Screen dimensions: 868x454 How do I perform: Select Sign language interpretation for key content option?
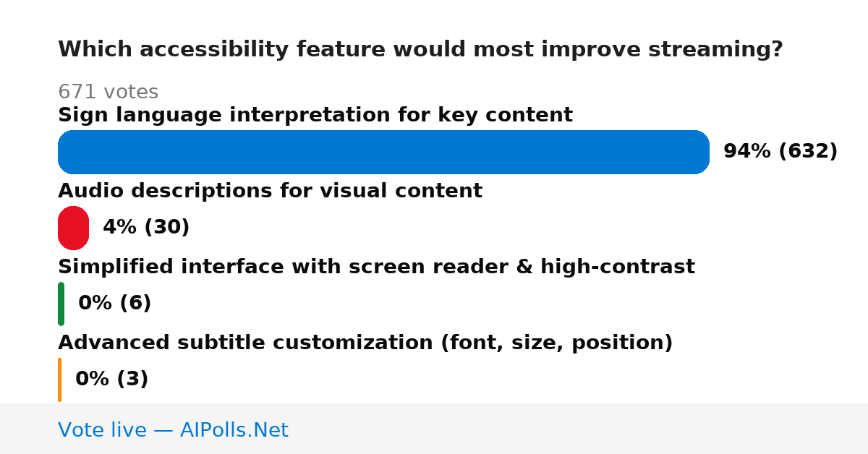pyautogui.click(x=315, y=115)
